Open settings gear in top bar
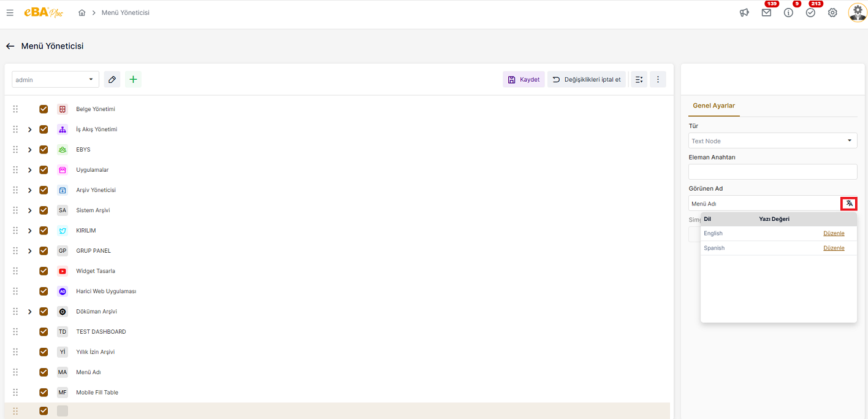Image resolution: width=868 pixels, height=419 pixels. coord(832,12)
